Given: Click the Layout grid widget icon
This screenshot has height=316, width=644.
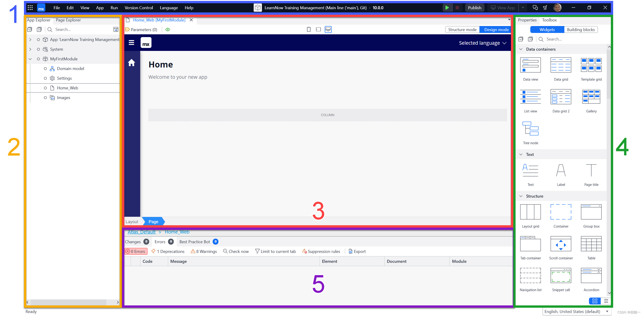Looking at the screenshot, I should [x=530, y=212].
